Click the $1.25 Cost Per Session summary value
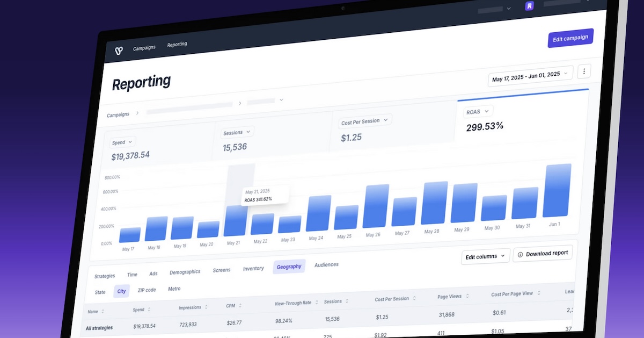The height and width of the screenshot is (338, 644). pos(352,138)
